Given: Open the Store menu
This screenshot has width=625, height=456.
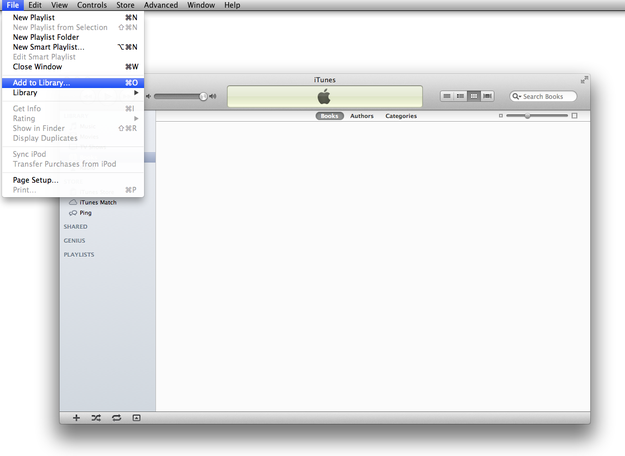Looking at the screenshot, I should point(125,5).
